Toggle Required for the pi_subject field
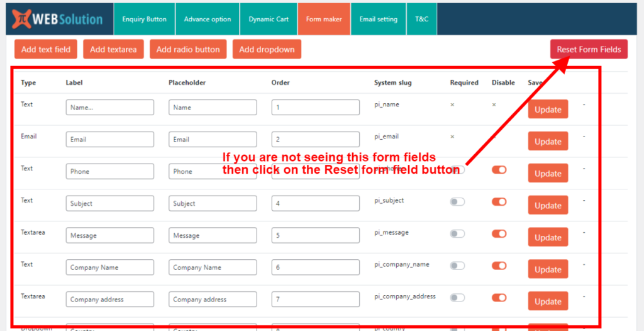The width and height of the screenshot is (644, 331). (457, 202)
